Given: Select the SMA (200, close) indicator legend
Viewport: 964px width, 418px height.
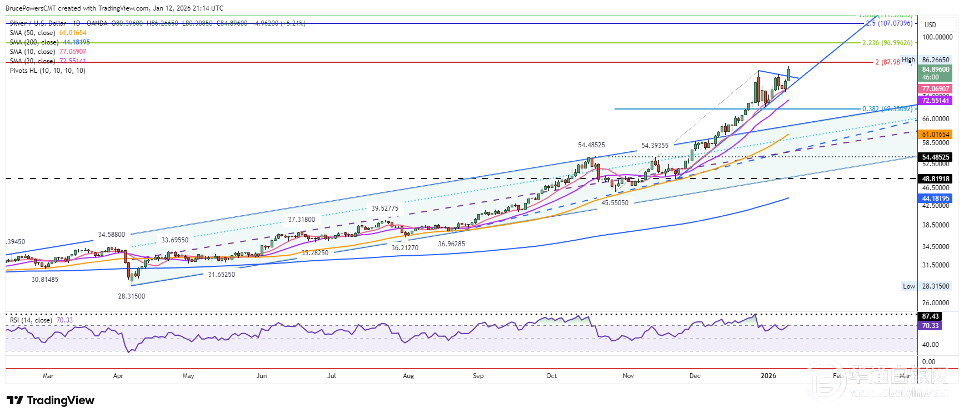Looking at the screenshot, I should click(34, 42).
